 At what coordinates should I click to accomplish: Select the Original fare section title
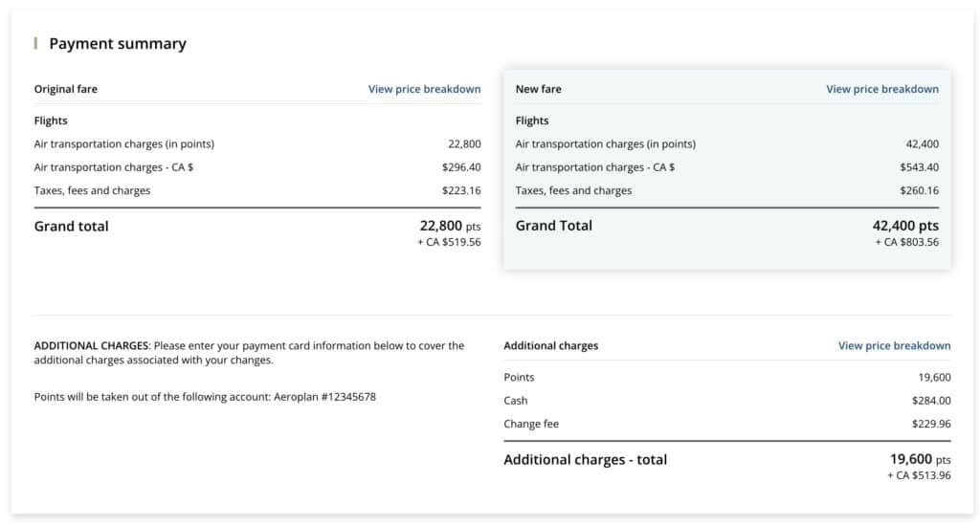click(x=66, y=89)
